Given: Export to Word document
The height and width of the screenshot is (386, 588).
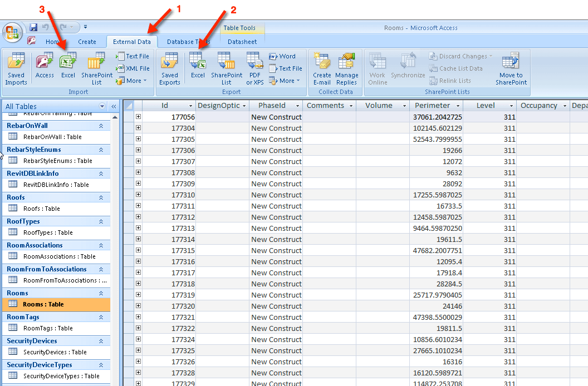Looking at the screenshot, I should 282,56.
